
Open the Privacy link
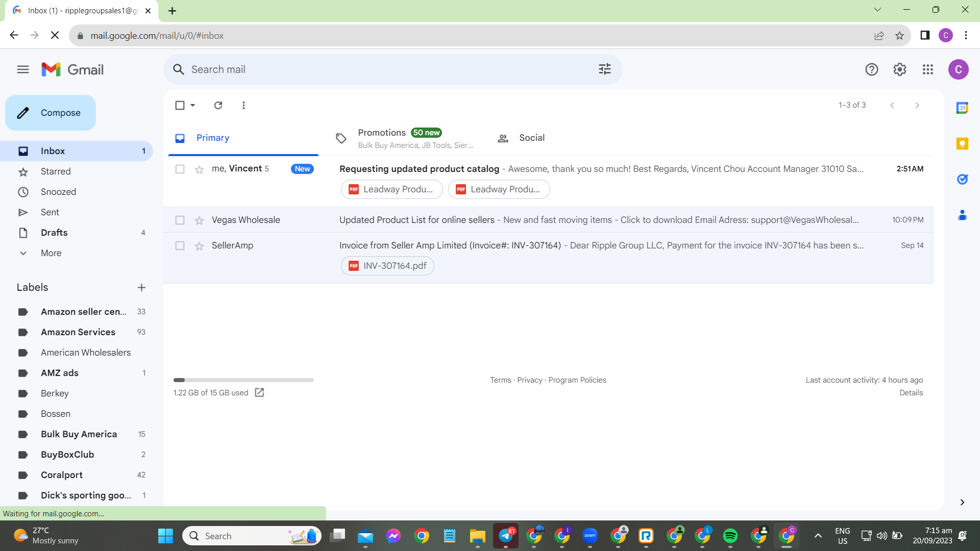point(530,380)
